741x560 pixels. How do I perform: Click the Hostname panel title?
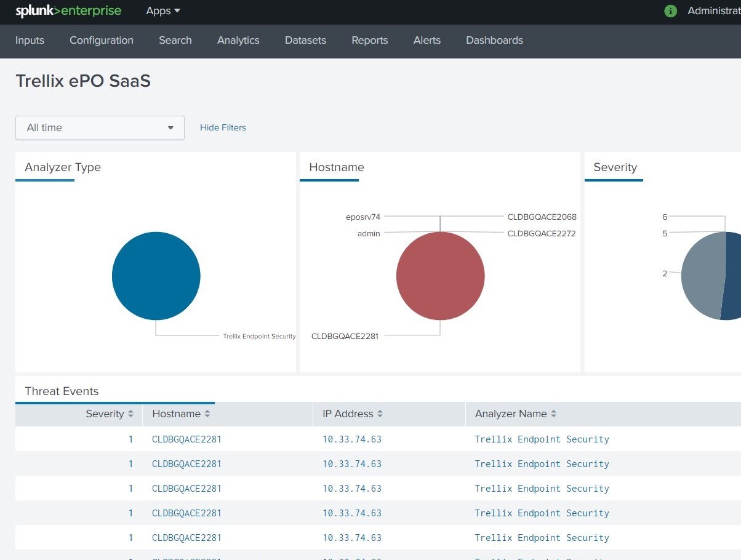(x=337, y=167)
